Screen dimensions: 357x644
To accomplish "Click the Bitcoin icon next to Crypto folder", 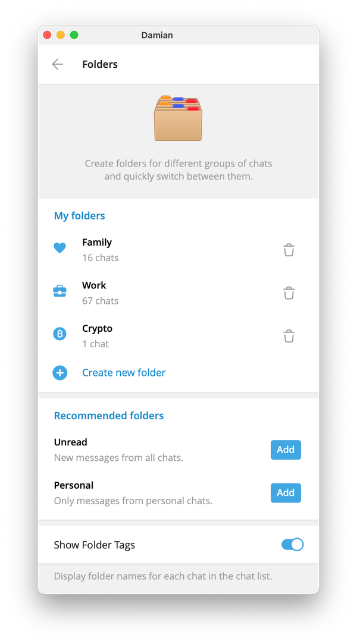I will (x=59, y=334).
